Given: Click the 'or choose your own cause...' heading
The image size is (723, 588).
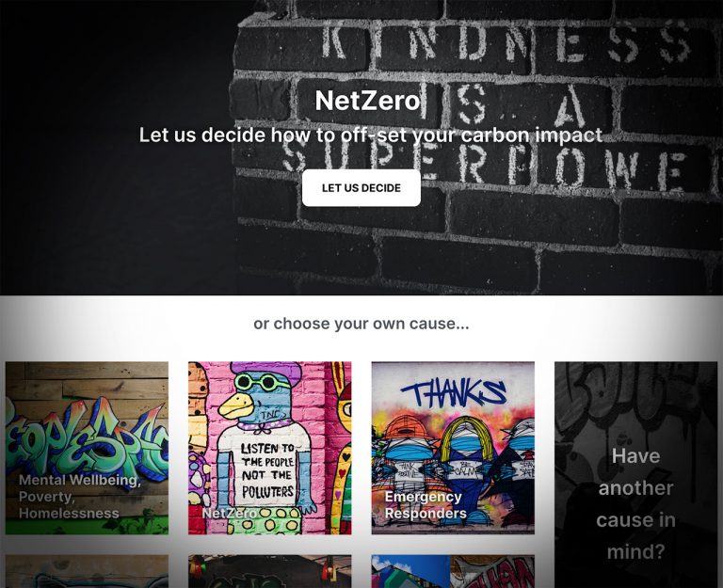Looking at the screenshot, I should click(361, 324).
